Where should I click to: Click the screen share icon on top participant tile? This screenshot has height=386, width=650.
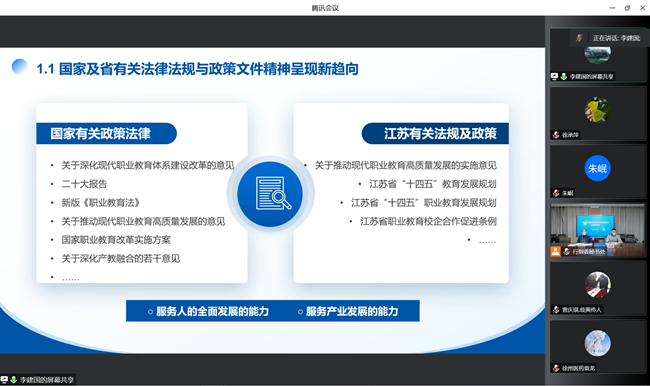(x=554, y=76)
